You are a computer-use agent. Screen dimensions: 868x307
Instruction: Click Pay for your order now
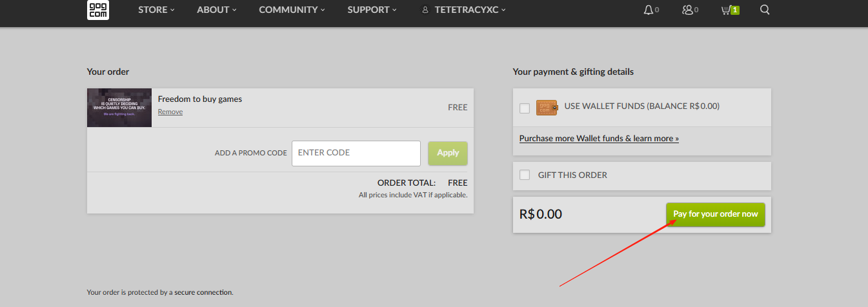click(715, 214)
